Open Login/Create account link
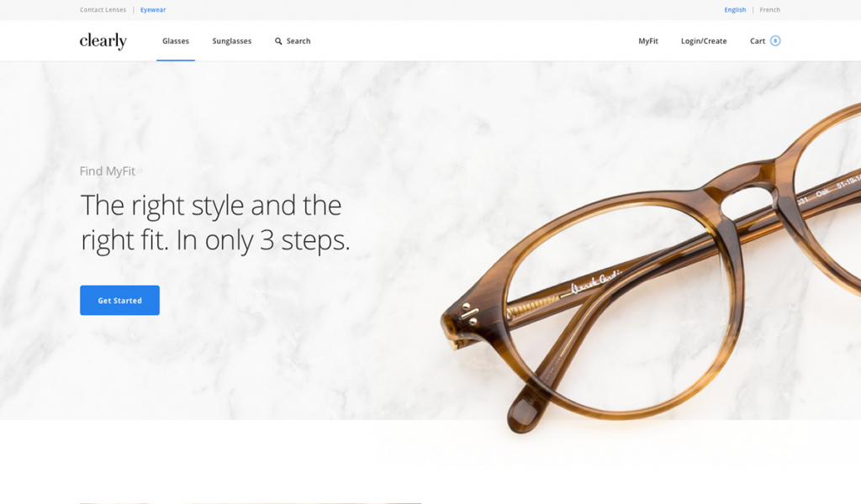Image resolution: width=861 pixels, height=504 pixels. click(x=704, y=41)
